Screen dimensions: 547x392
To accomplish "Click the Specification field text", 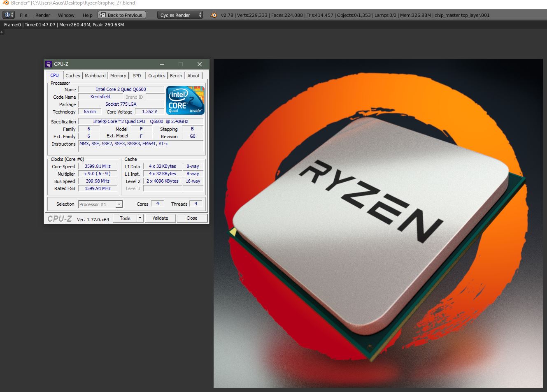I will coord(140,121).
